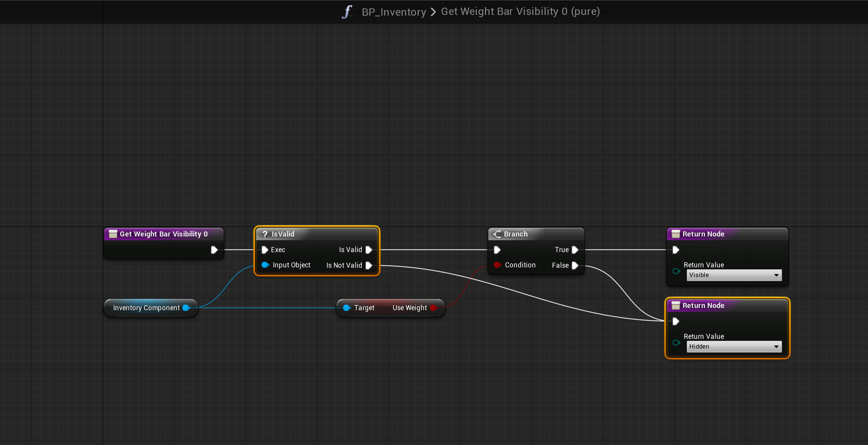868x445 pixels.
Task: Click the Branch node icon
Action: coord(497,234)
